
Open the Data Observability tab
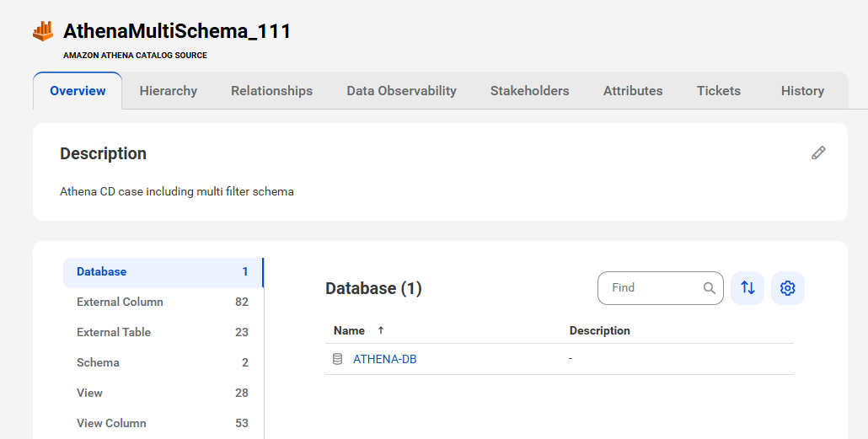click(401, 91)
